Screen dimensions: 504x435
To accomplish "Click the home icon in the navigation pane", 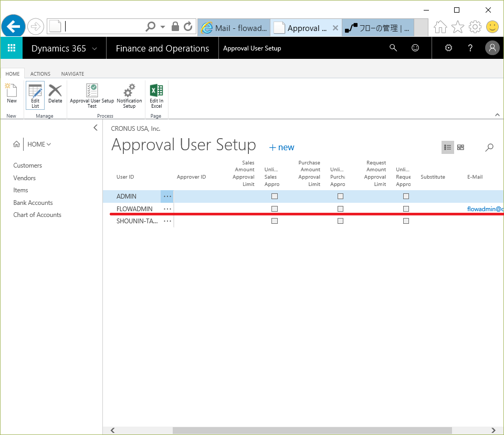I will (16, 144).
